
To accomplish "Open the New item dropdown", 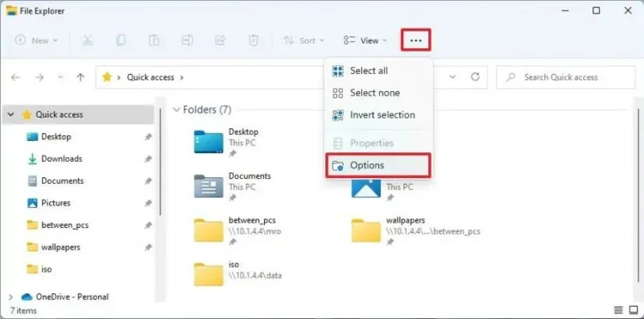I will tap(36, 40).
